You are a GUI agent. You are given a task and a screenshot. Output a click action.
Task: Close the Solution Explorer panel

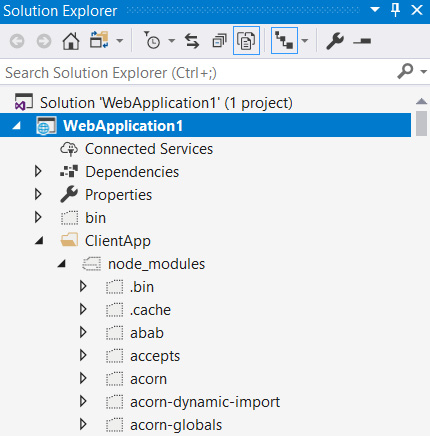[417, 10]
